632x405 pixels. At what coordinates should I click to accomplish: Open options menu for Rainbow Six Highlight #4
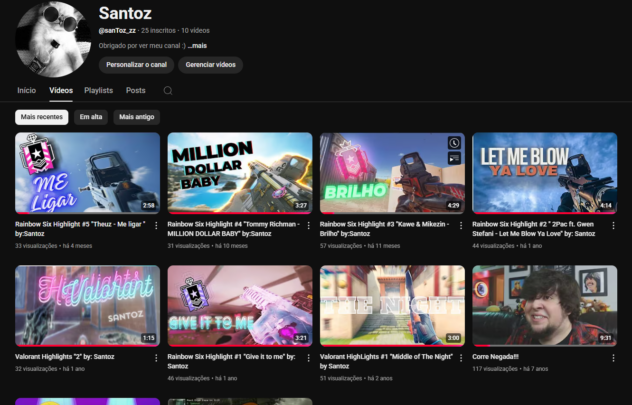[x=308, y=226]
